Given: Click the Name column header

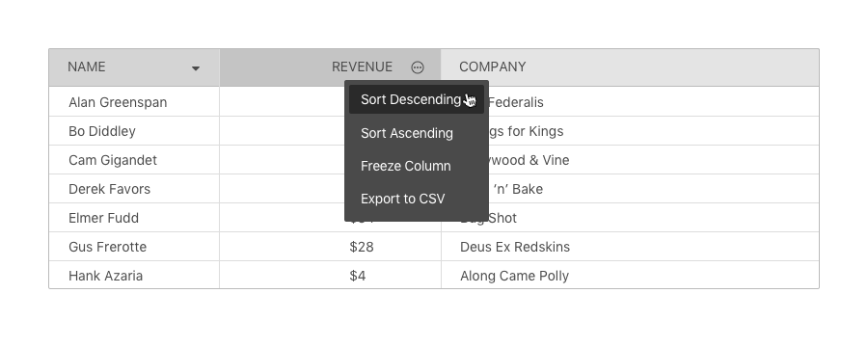Looking at the screenshot, I should click(134, 67).
